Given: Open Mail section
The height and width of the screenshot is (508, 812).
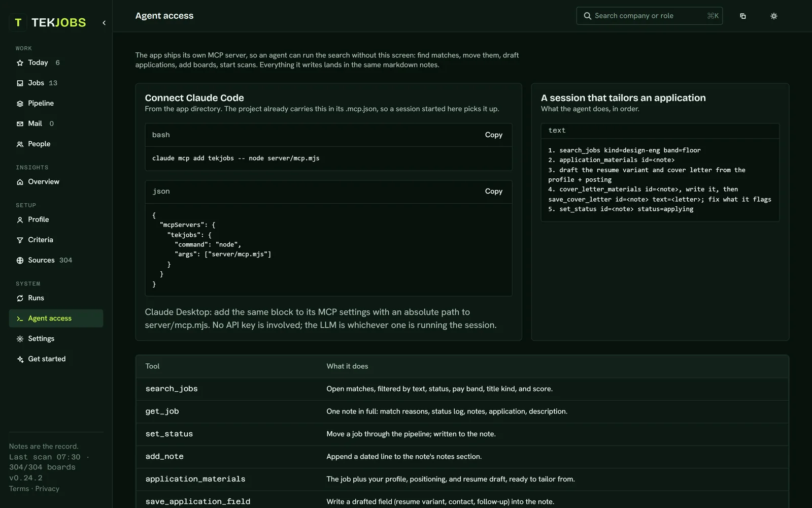Looking at the screenshot, I should (x=56, y=123).
